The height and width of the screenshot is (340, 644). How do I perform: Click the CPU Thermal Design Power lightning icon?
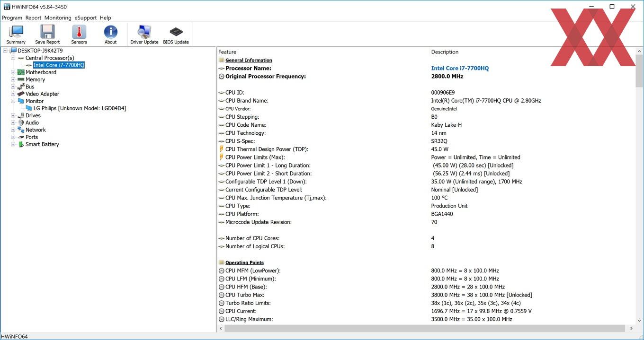[x=221, y=149]
